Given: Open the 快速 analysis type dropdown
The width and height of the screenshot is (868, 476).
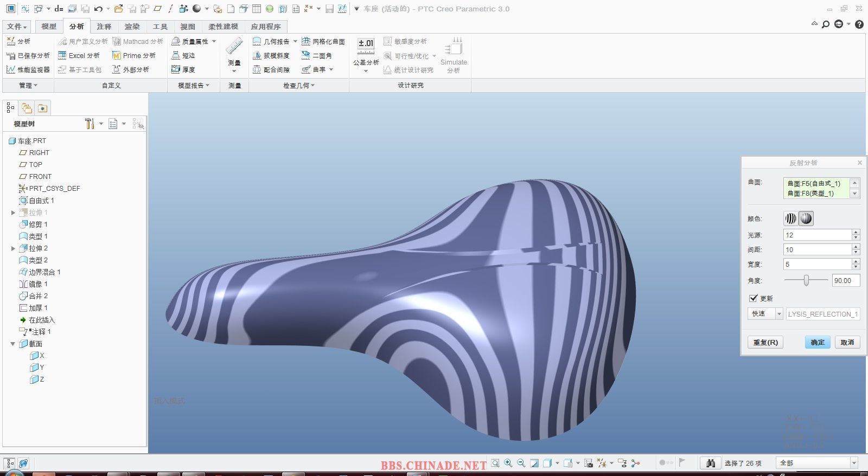Looking at the screenshot, I should point(779,314).
